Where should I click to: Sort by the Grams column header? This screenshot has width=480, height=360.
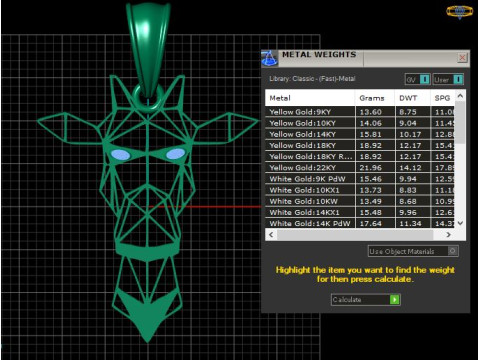(x=375, y=98)
